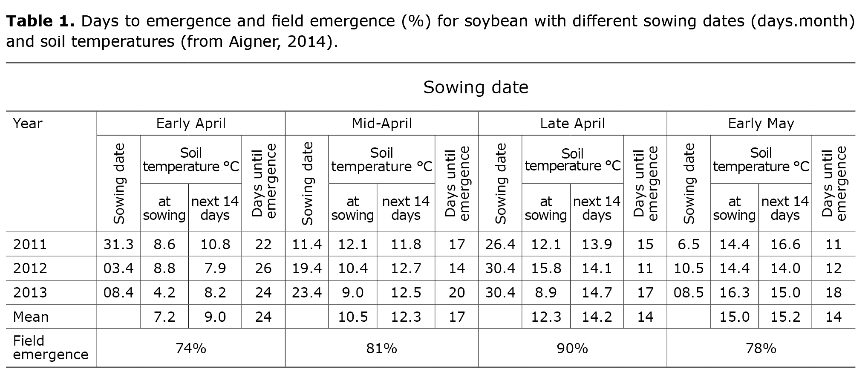Select the Early May column header
868x375 pixels.
(761, 124)
